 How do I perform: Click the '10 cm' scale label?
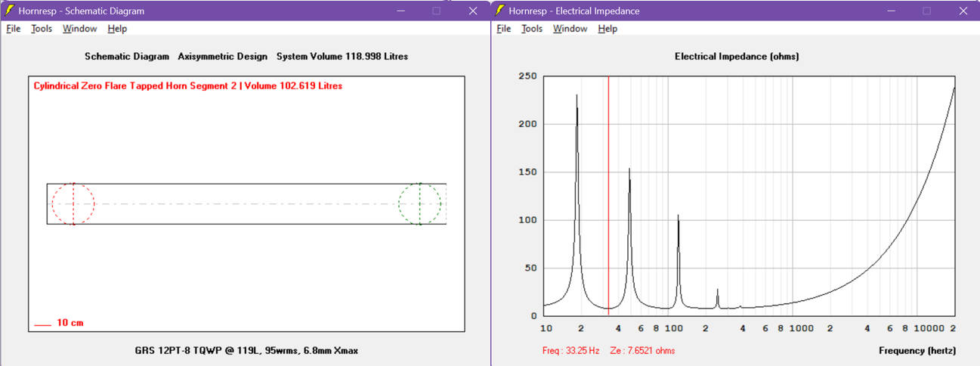[70, 323]
